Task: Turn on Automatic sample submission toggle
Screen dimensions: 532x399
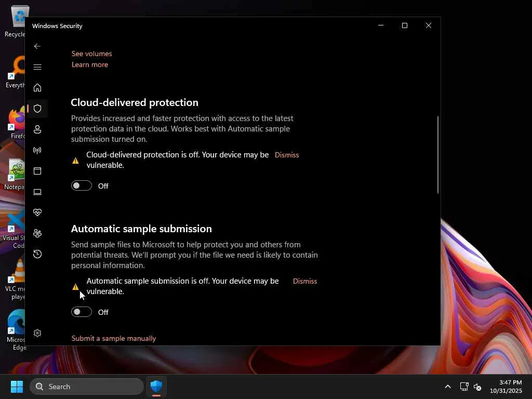Action: [82, 312]
